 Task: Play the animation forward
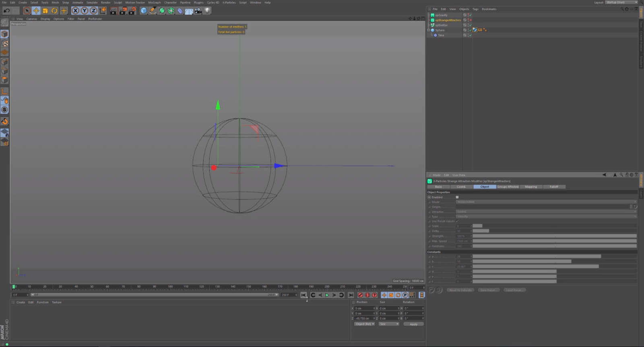click(x=327, y=295)
